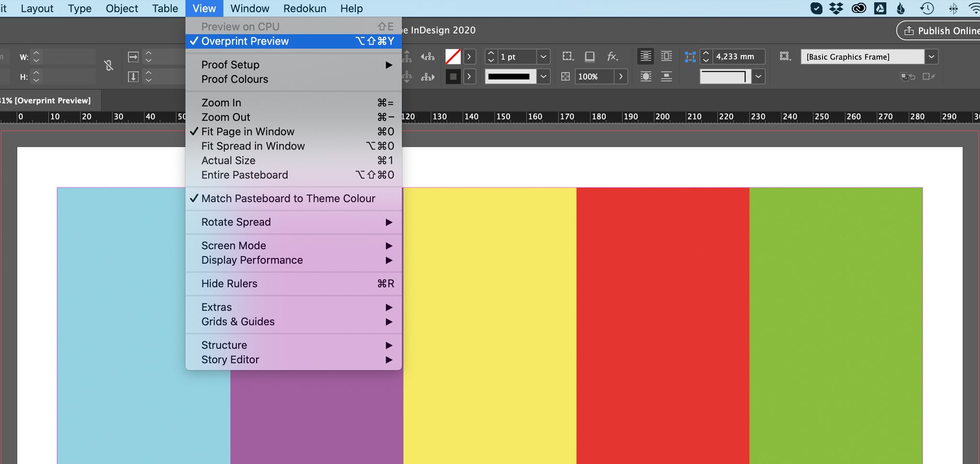This screenshot has height=464, width=980.
Task: Click the W width input field
Action: tap(67, 57)
